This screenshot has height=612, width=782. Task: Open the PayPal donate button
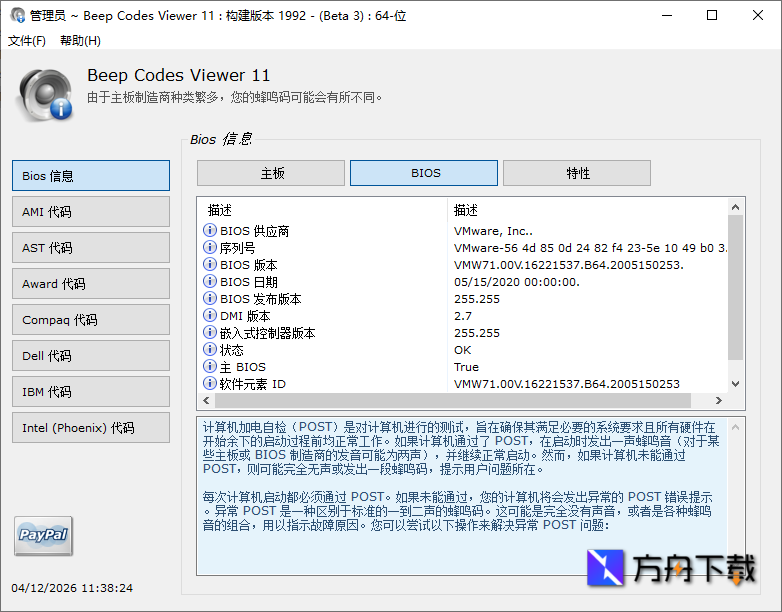pyautogui.click(x=43, y=536)
